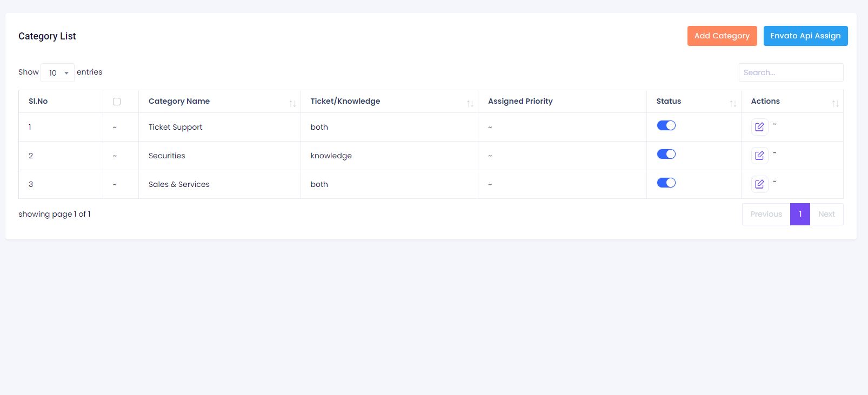Click the Add Category button
Image resolution: width=868 pixels, height=395 pixels.
point(722,36)
